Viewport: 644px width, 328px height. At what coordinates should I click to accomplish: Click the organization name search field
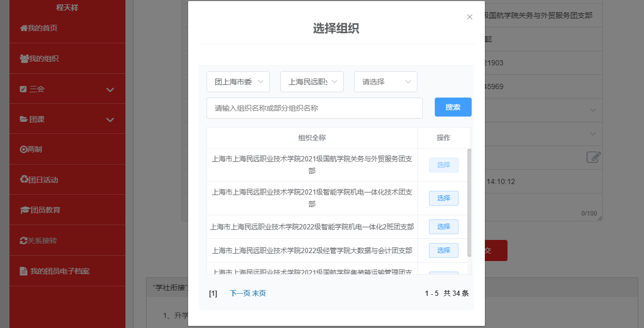(x=315, y=108)
